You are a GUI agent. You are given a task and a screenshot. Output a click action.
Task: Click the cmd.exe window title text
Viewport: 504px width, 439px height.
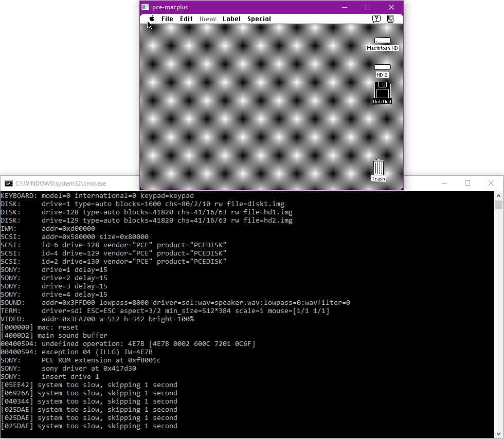click(x=61, y=184)
